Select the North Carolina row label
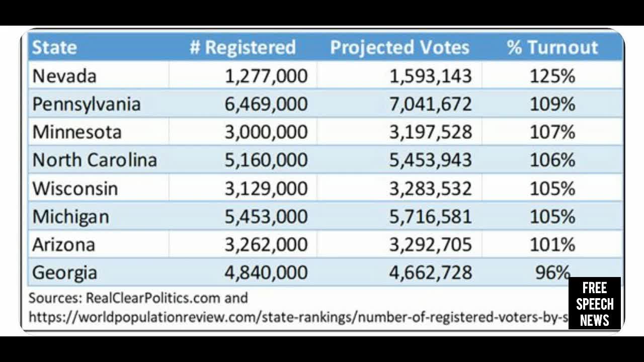Viewport: 644px width, 362px height. tap(95, 160)
